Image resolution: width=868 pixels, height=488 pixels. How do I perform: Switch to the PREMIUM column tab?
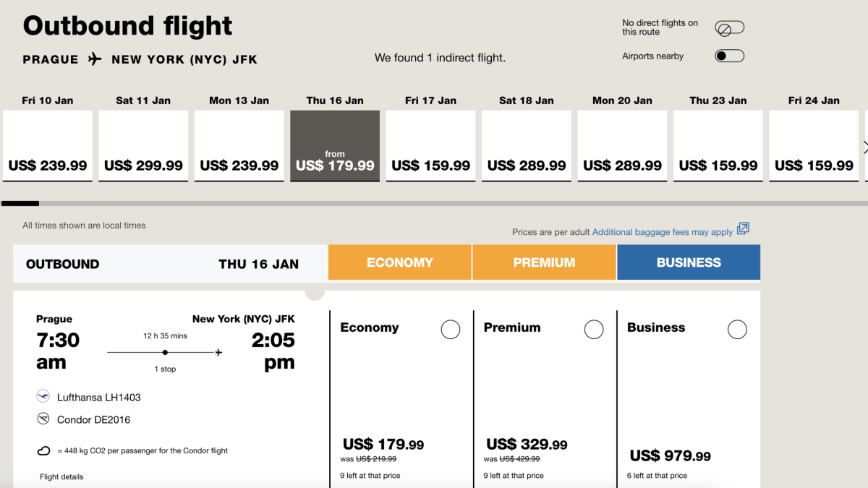(x=544, y=262)
